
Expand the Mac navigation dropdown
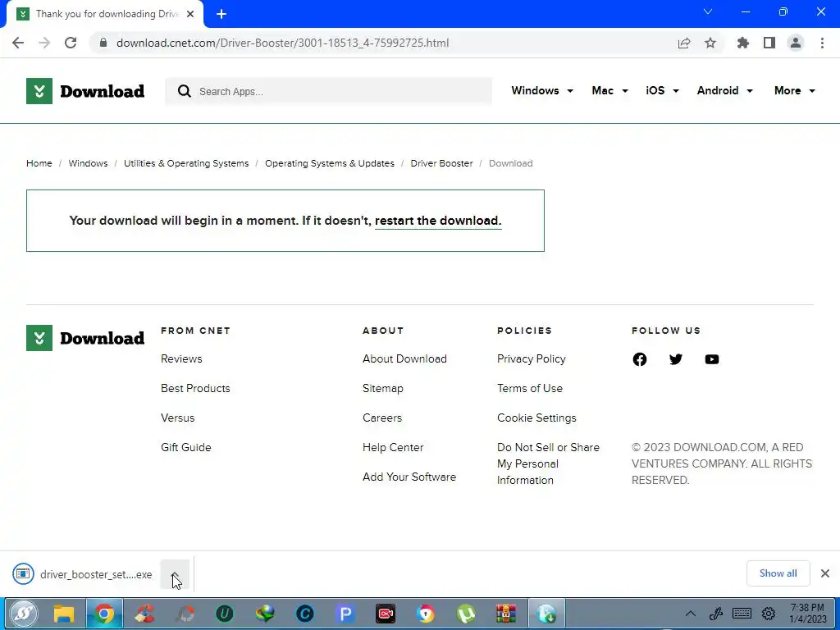609,90
